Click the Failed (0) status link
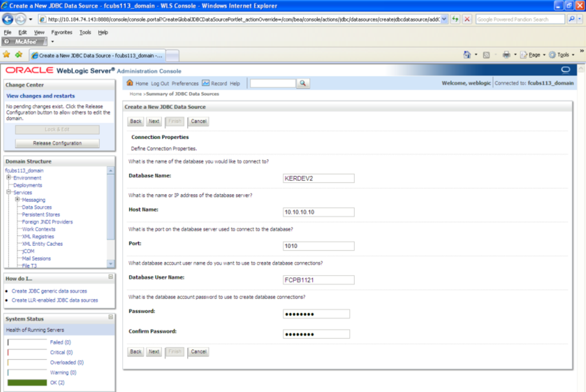Screen dimensions: 586x392 60,342
